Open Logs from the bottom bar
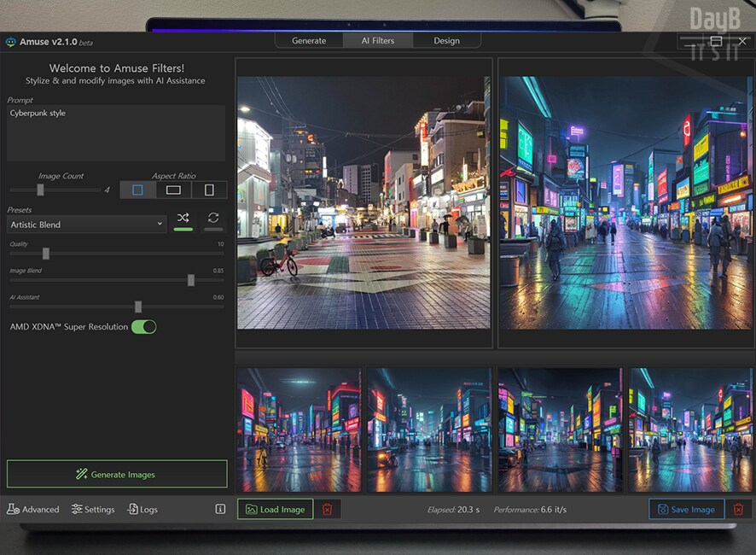Image resolution: width=756 pixels, height=555 pixels. tap(142, 510)
